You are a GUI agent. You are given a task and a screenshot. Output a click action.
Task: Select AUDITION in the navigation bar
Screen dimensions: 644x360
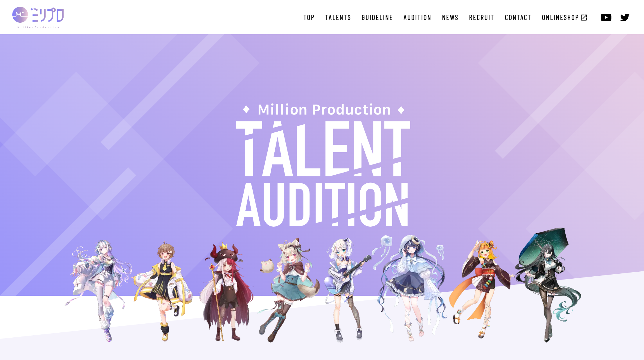(x=417, y=18)
